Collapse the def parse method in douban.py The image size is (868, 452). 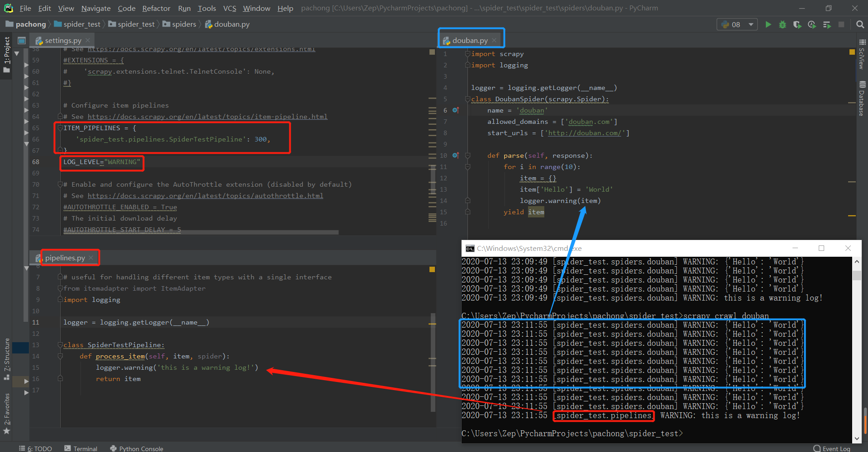tap(468, 155)
